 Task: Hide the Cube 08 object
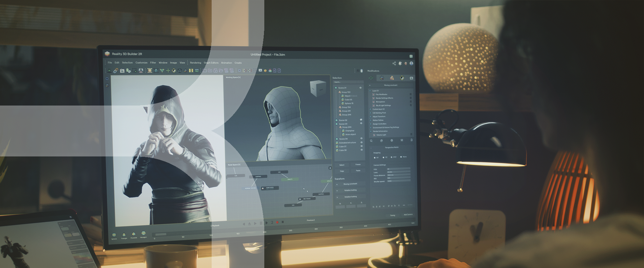point(362,150)
